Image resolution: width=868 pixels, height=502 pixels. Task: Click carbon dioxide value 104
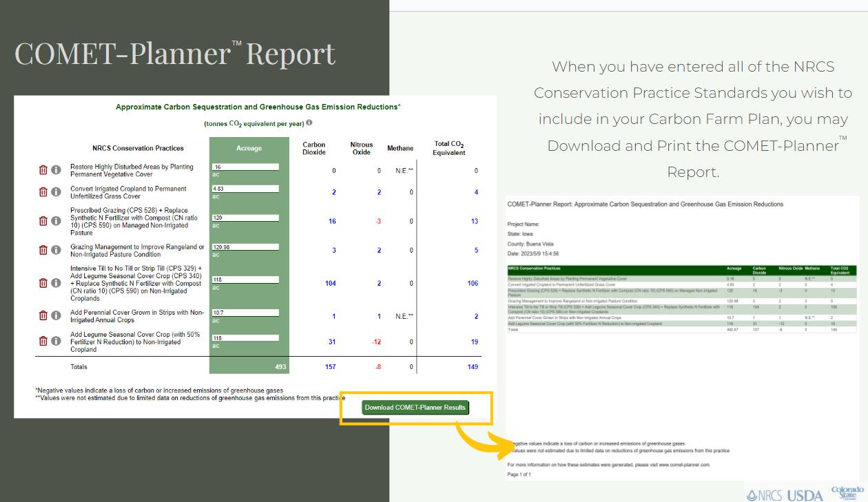[330, 283]
